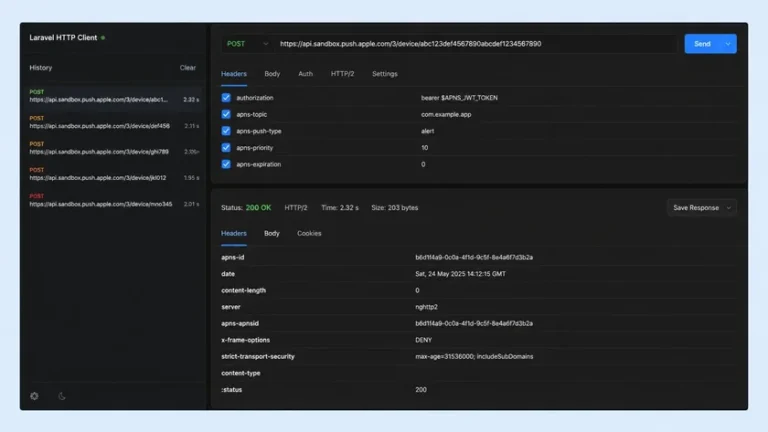Click the apns-topic header name
The image size is (768, 432).
click(252, 115)
